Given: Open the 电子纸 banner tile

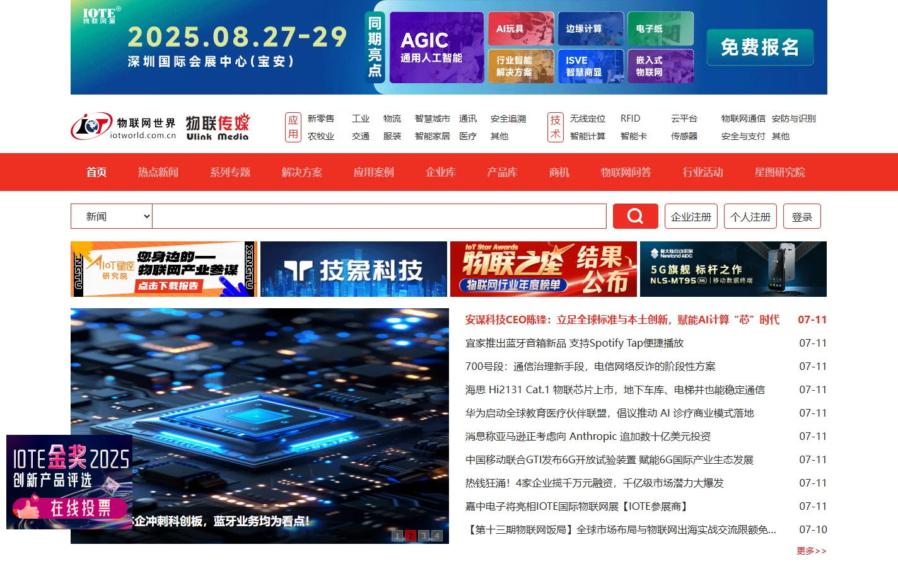Looking at the screenshot, I should click(661, 28).
